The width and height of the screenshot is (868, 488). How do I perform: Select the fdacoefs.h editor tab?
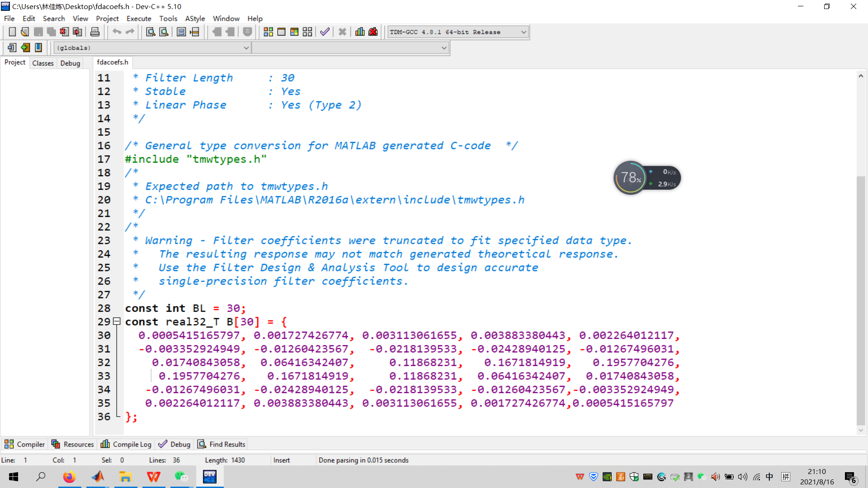pyautogui.click(x=113, y=62)
